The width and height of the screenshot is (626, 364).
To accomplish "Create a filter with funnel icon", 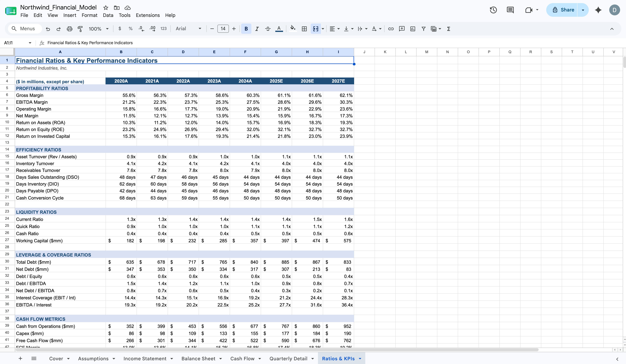I will point(423,29).
